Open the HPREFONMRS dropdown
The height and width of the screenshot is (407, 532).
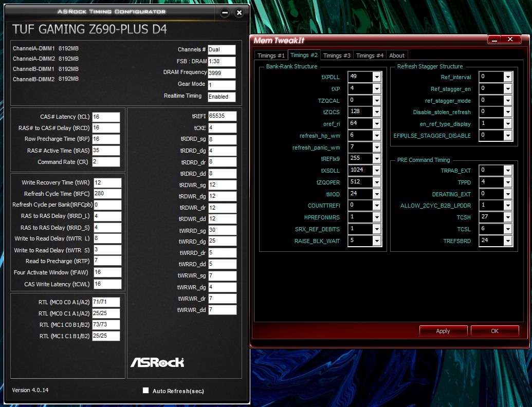(377, 217)
